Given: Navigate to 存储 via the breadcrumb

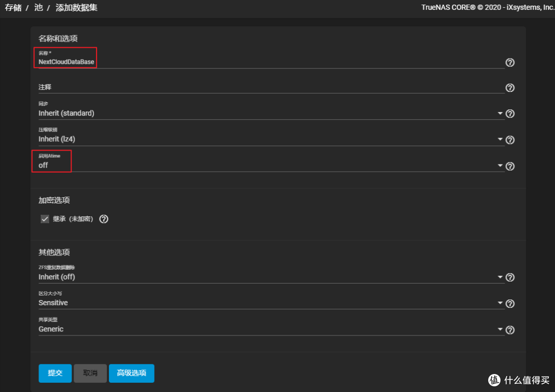Looking at the screenshot, I should coord(13,8).
